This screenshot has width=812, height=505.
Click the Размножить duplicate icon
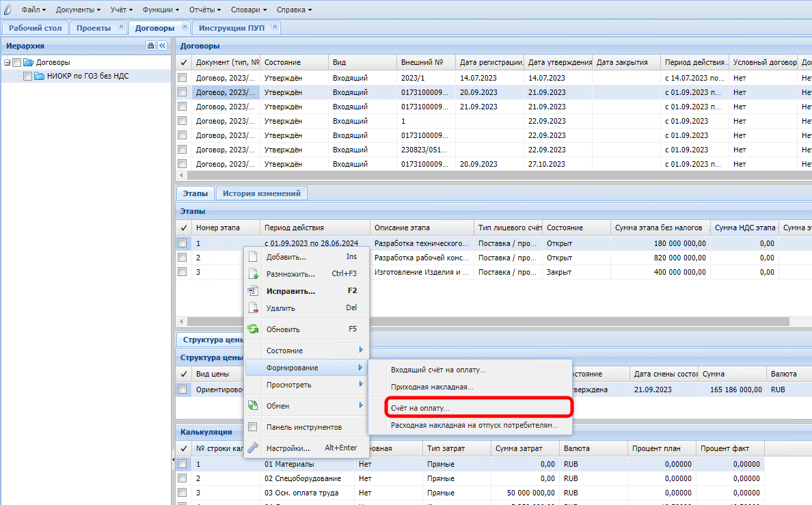point(253,274)
